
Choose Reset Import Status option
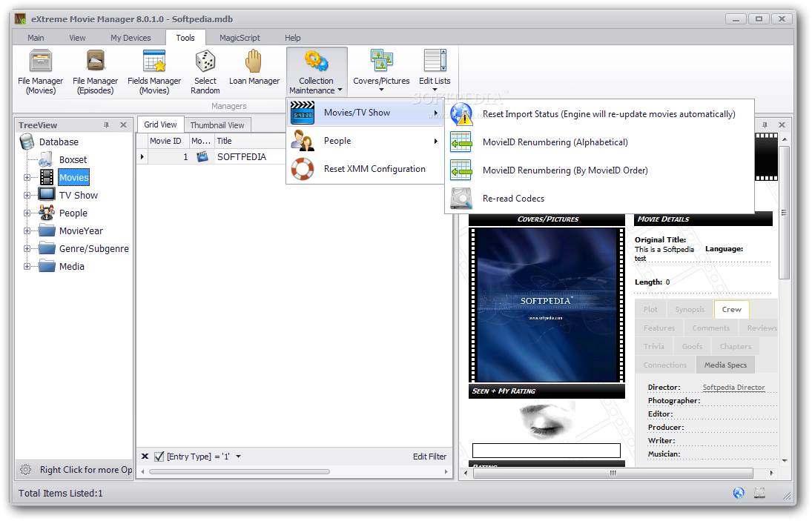pos(599,114)
